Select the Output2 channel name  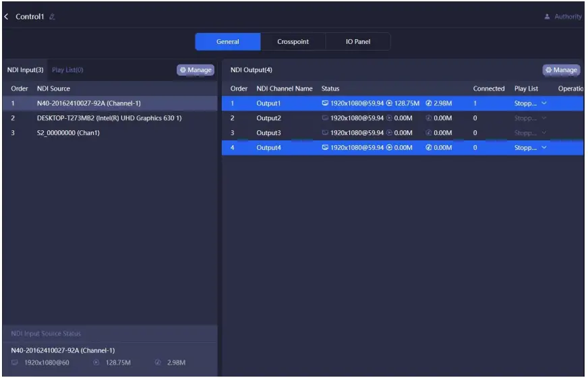pos(268,118)
